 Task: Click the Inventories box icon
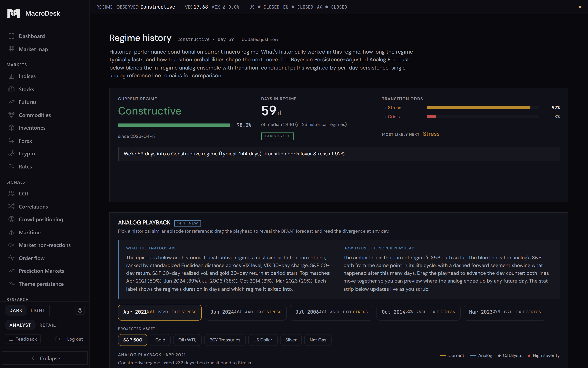11,128
